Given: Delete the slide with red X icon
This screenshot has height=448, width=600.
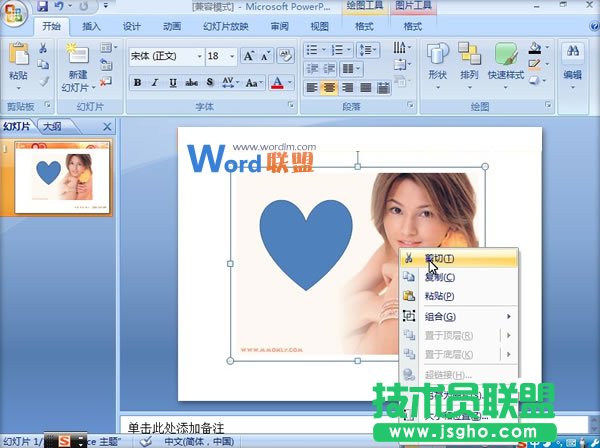Looking at the screenshot, I should (x=106, y=81).
